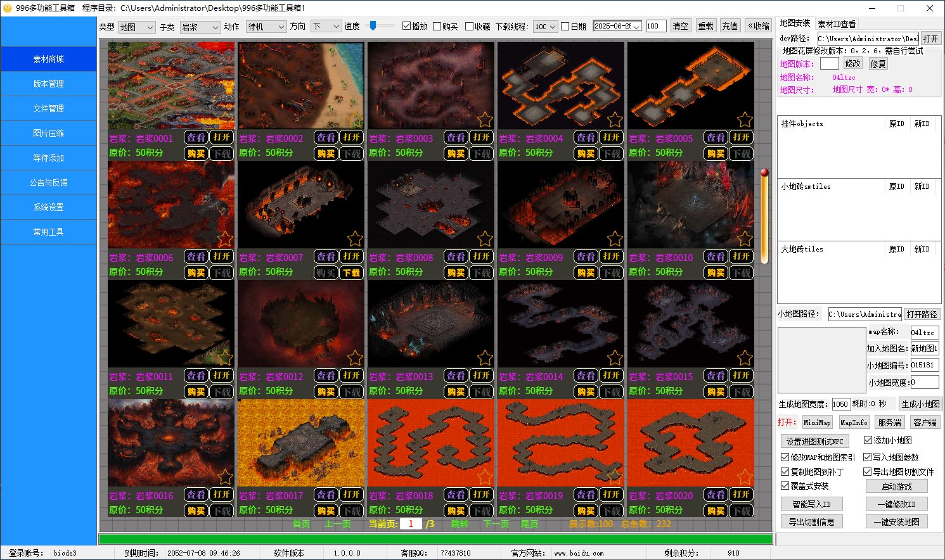Open the 子类 dropdown showing 岩浆
The height and width of the screenshot is (560, 945).
pos(200,27)
